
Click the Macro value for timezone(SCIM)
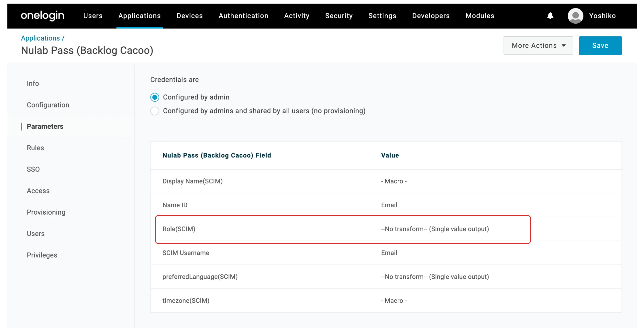[x=394, y=301]
